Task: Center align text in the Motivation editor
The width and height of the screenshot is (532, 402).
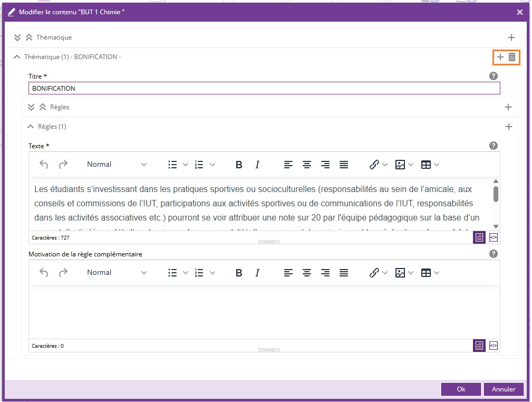Action: (x=307, y=273)
